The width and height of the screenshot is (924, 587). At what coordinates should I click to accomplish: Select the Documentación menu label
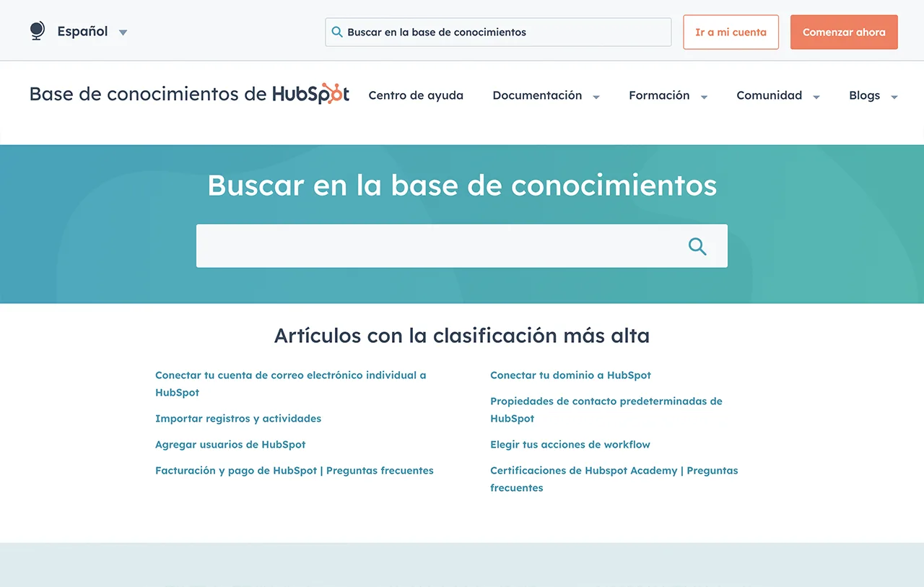(x=537, y=95)
